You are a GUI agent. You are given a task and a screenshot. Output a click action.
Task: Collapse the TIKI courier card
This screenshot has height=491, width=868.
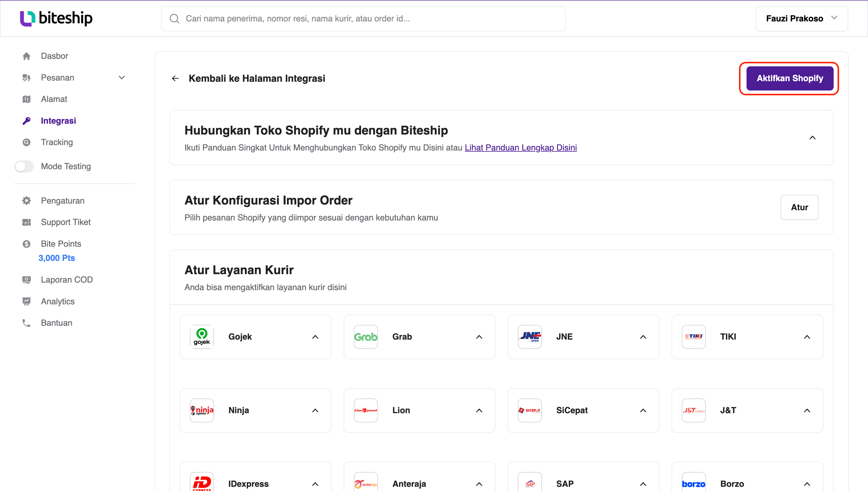[x=807, y=337]
